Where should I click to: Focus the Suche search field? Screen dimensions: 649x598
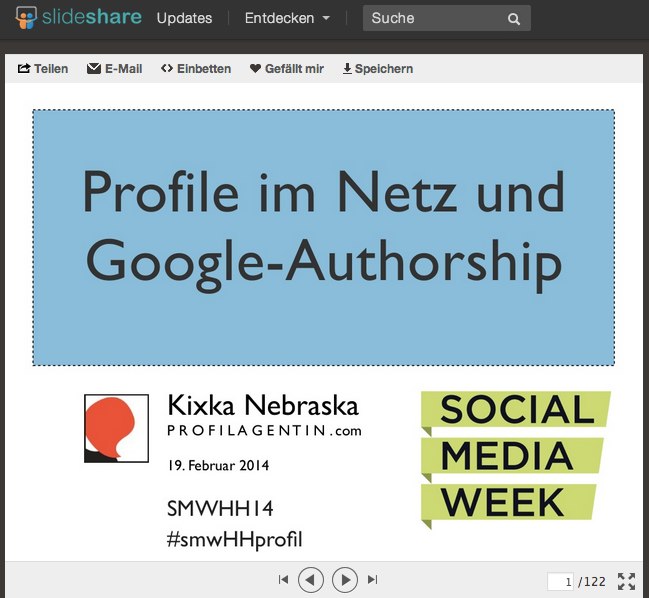click(447, 18)
